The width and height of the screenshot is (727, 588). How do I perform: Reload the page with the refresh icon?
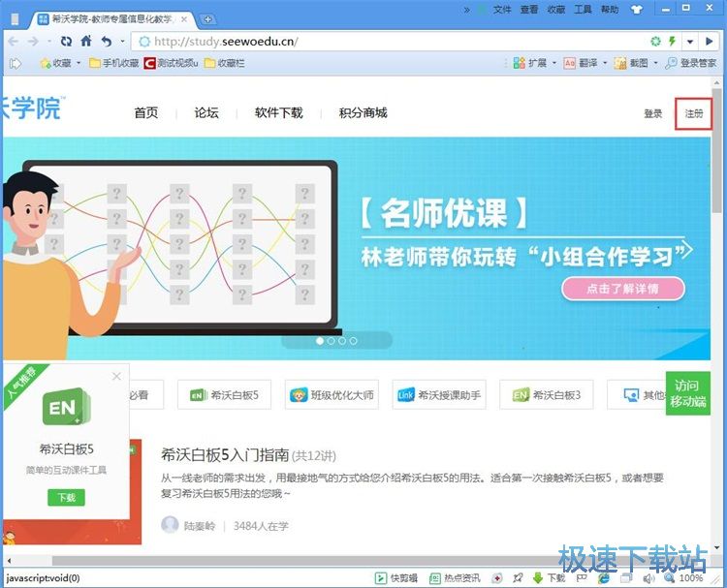(x=66, y=42)
